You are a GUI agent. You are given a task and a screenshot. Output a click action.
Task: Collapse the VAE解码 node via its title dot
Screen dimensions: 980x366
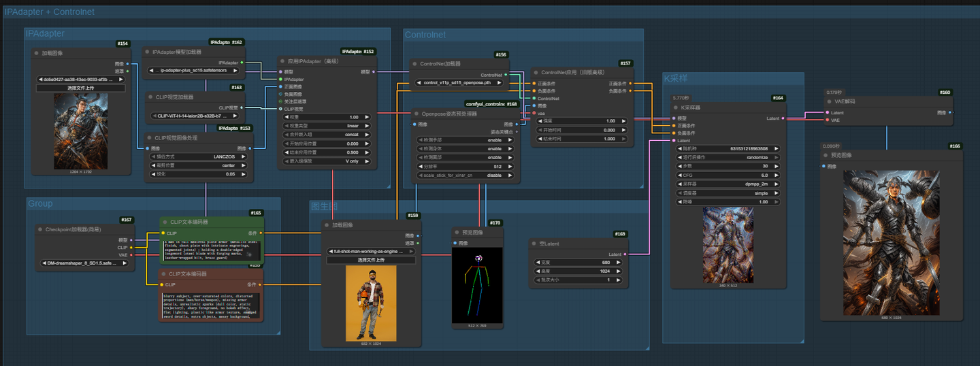[x=828, y=102]
